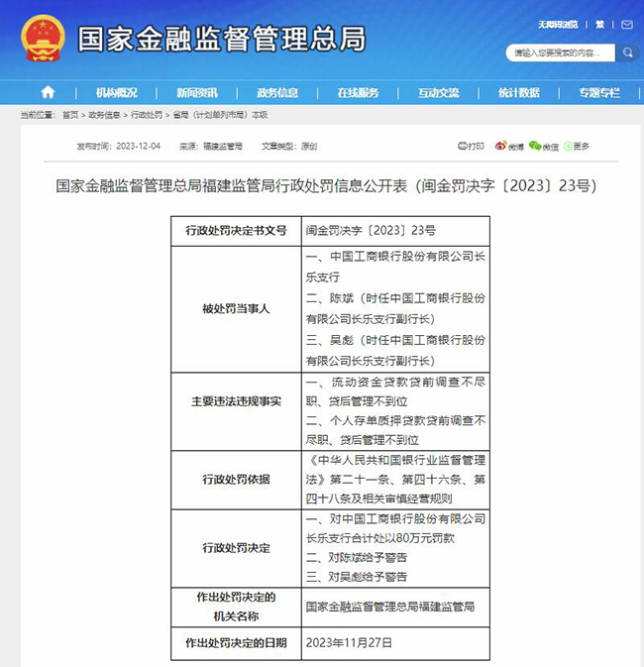Screen dimensions: 644x667
Task: Click the row header 被处罚当事人
Action: (x=236, y=308)
